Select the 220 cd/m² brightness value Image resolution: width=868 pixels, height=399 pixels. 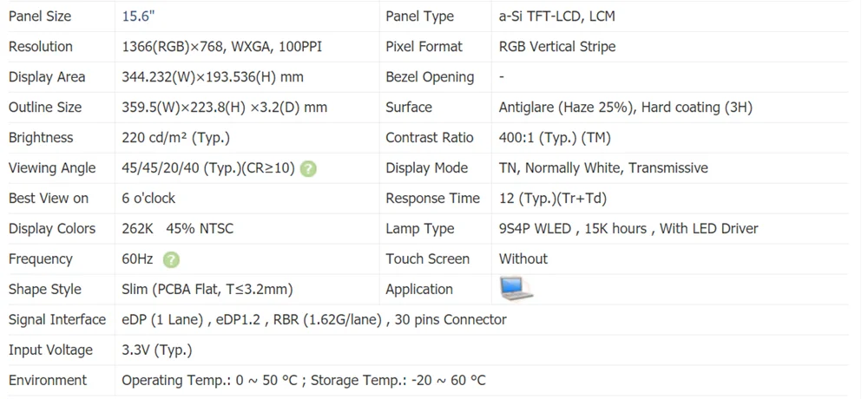(175, 138)
